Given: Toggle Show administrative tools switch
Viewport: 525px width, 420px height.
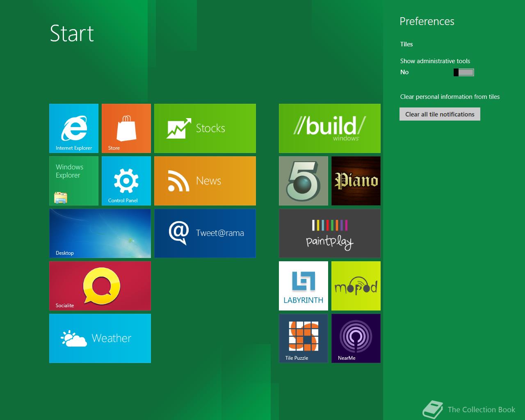Looking at the screenshot, I should [x=464, y=73].
